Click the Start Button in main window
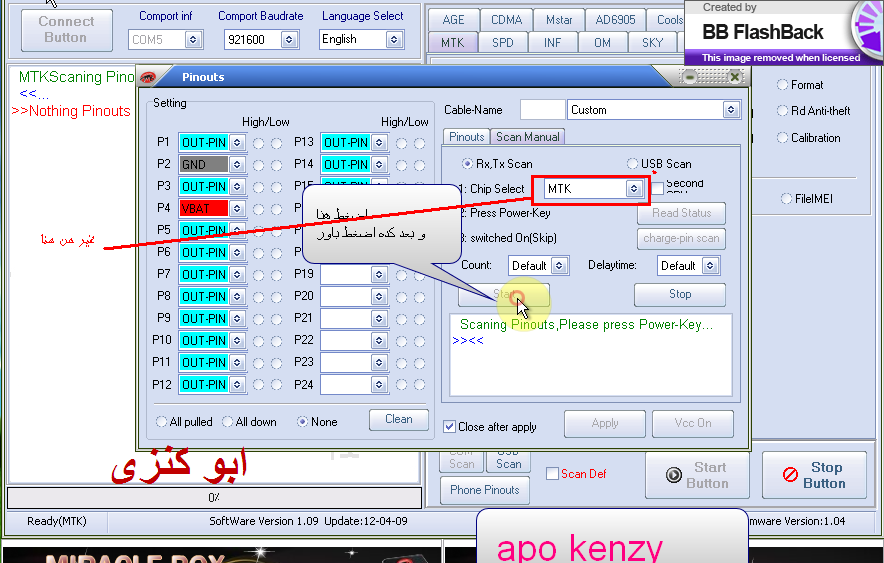Viewport: 884px width, 563px height. point(697,475)
